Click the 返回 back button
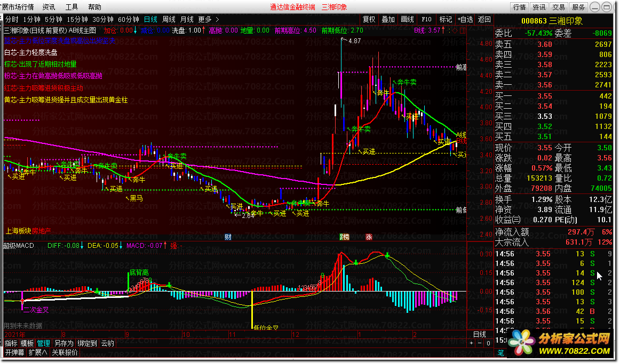The width and height of the screenshot is (620, 364). click(x=484, y=19)
